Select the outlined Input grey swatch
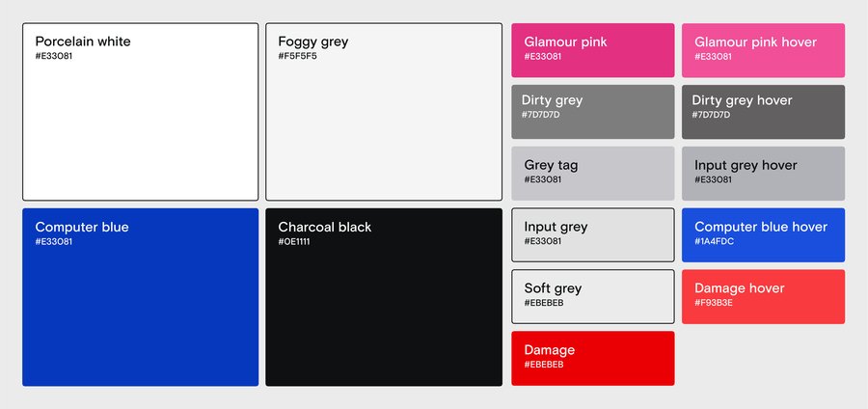This screenshot has width=868, height=409. tap(592, 235)
